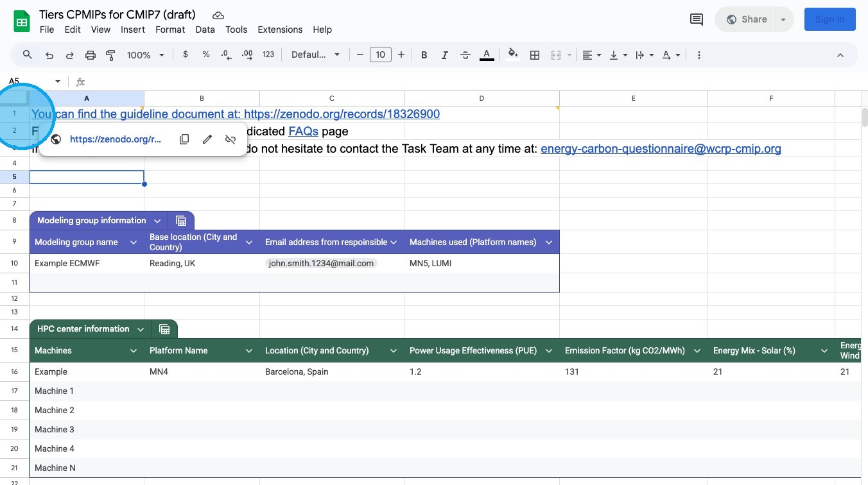Toggle italic text formatting
The width and height of the screenshot is (868, 485).
[x=444, y=55]
